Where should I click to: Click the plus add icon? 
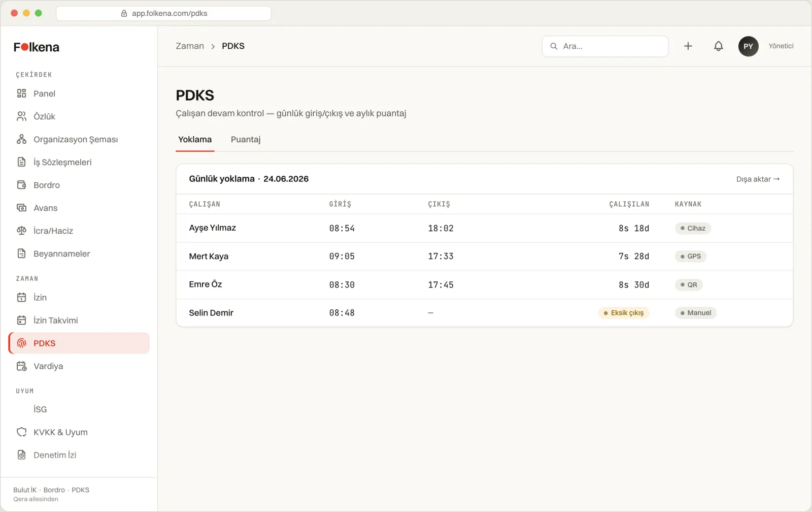coord(688,46)
